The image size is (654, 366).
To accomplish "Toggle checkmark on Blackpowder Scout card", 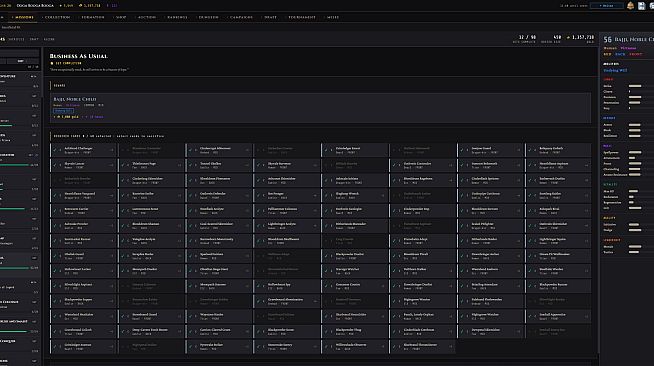I will 259,331.
